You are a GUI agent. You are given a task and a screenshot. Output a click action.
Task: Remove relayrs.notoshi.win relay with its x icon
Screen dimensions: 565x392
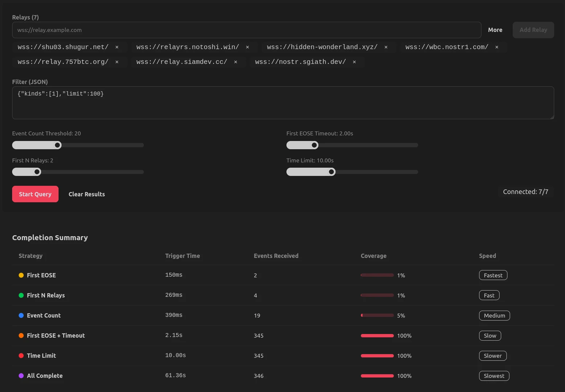point(247,47)
